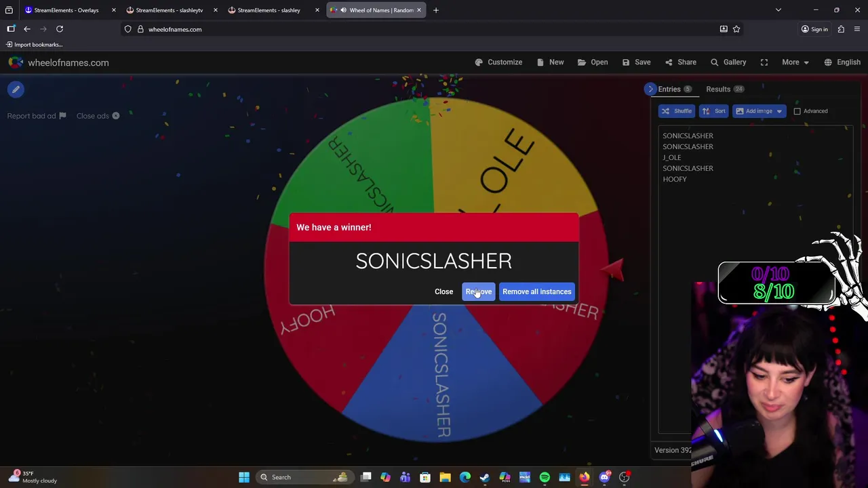Image resolution: width=868 pixels, height=488 pixels.
Task: Open File Explorer from taskbar
Action: point(445,477)
